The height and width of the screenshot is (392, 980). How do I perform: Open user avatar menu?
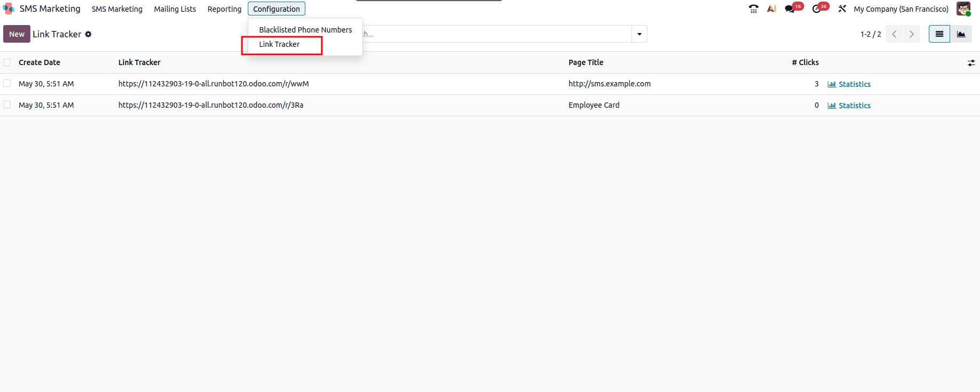(963, 9)
